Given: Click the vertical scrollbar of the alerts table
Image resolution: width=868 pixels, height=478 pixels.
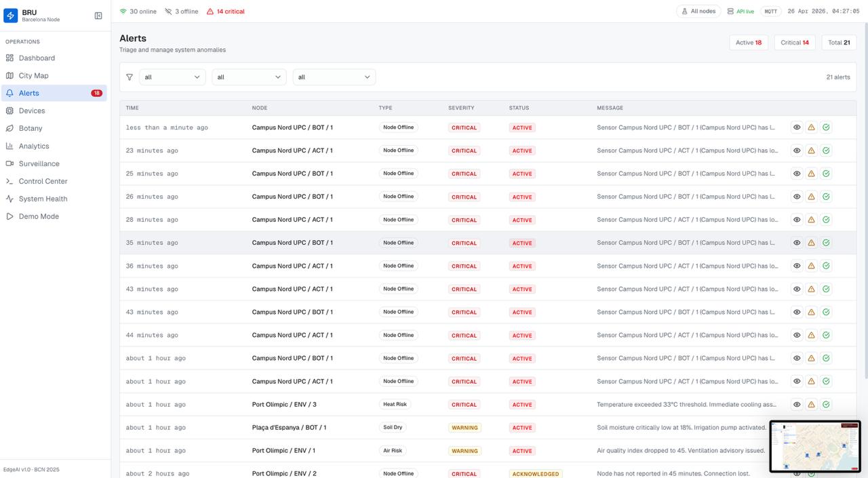Looking at the screenshot, I should pos(865,203).
